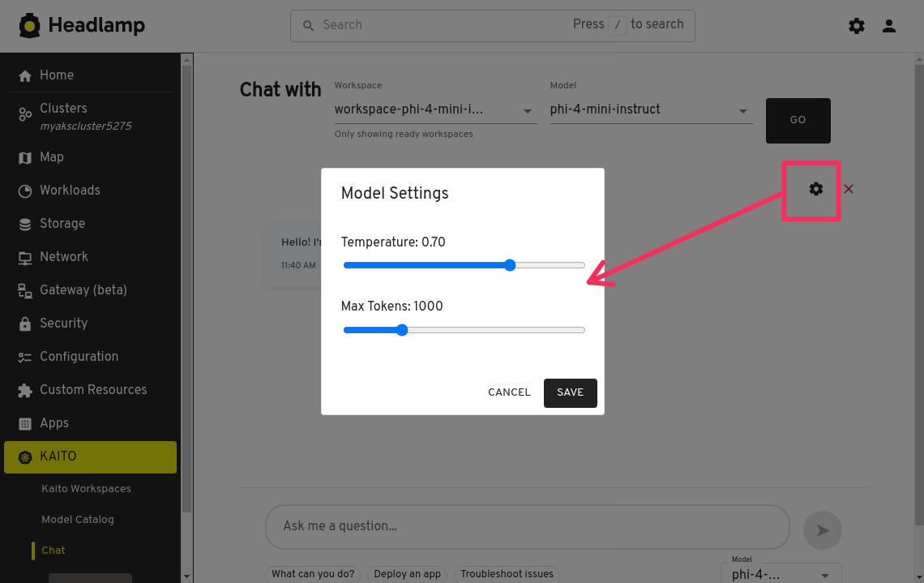Click the red X clear chat icon
The width and height of the screenshot is (924, 583).
849,189
